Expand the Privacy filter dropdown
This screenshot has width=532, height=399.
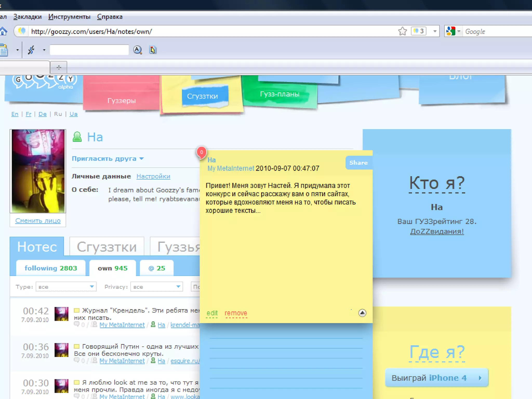click(x=178, y=287)
